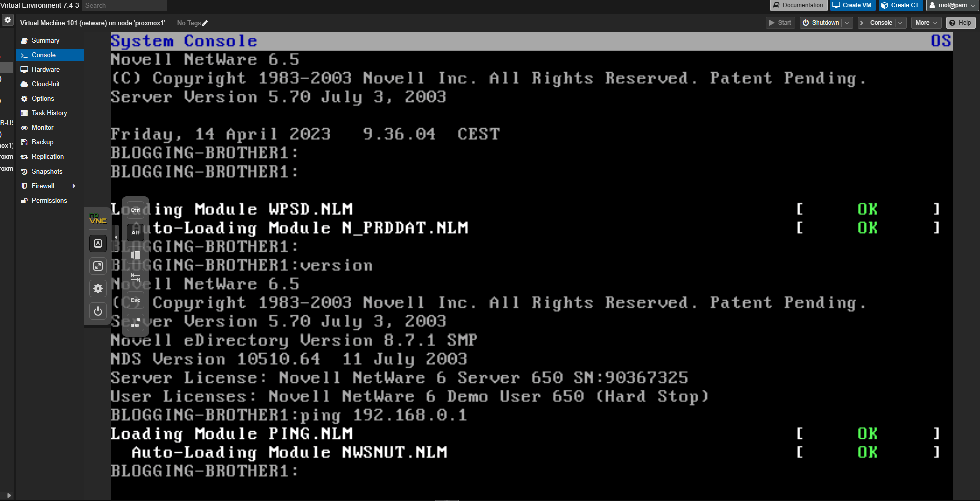Screen dimensions: 980x501
Task: Select the Console menu item in sidebar
Action: (x=50, y=55)
